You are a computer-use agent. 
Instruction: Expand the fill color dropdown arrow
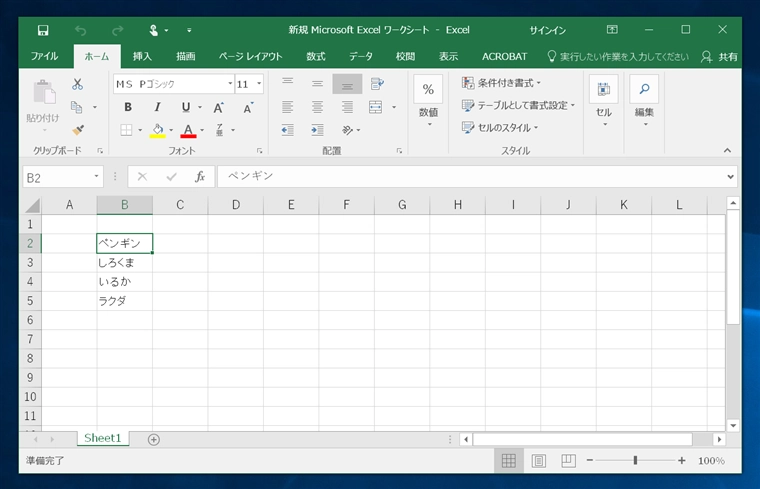point(171,130)
